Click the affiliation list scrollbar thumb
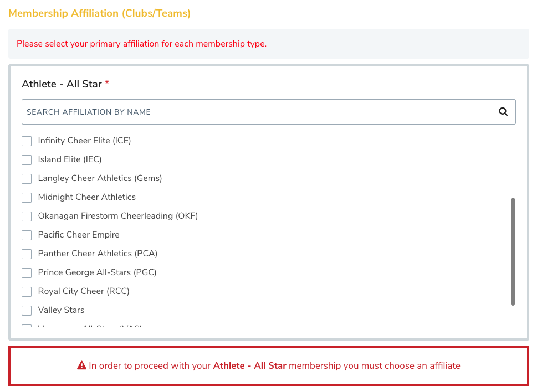537x392 pixels. [x=513, y=251]
